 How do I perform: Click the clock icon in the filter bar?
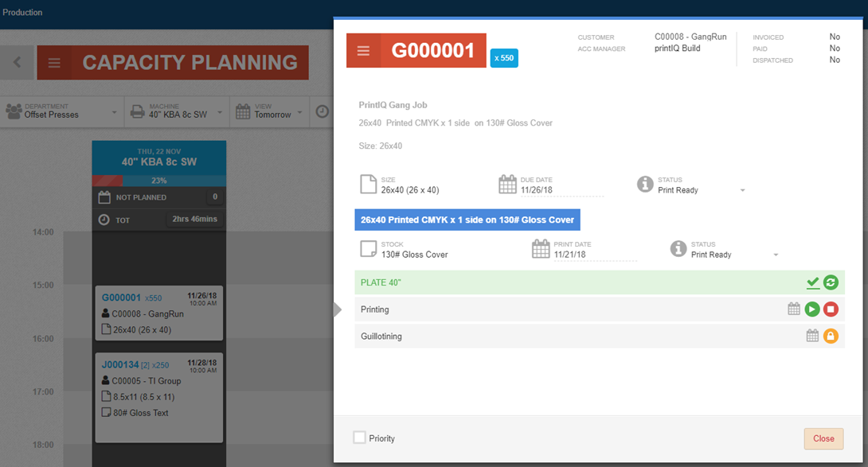pyautogui.click(x=323, y=111)
